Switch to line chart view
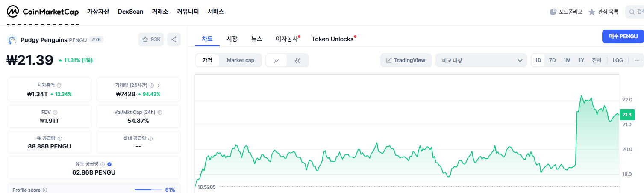 point(276,60)
